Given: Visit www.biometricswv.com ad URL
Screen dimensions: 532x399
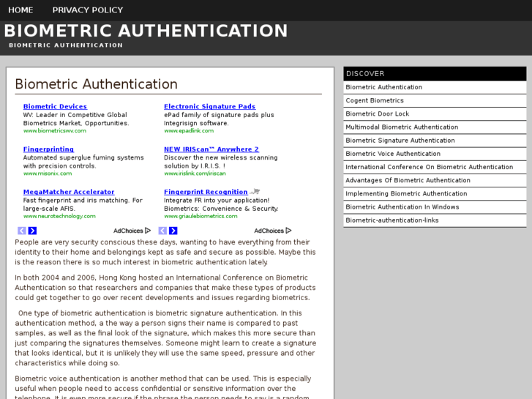Looking at the screenshot, I should point(55,131).
